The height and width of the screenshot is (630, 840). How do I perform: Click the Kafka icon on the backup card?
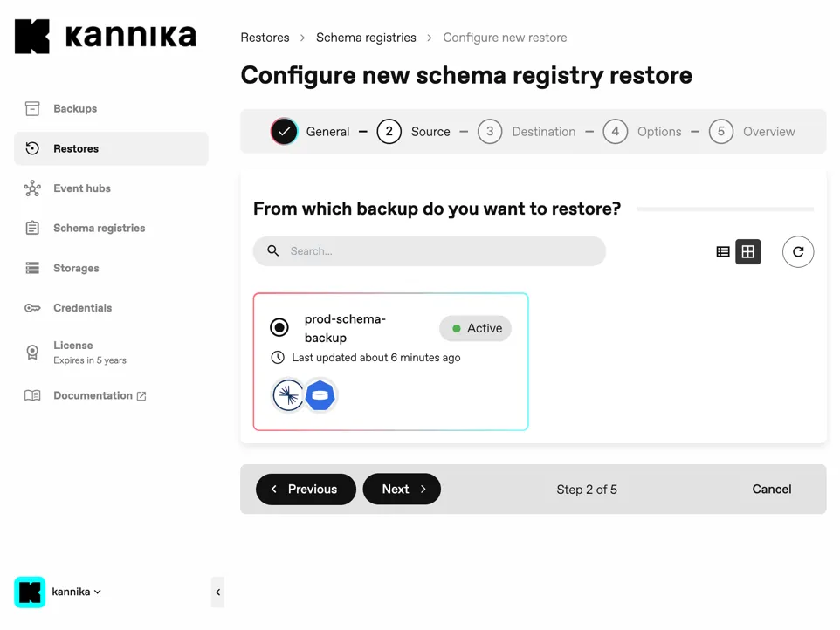tap(288, 395)
